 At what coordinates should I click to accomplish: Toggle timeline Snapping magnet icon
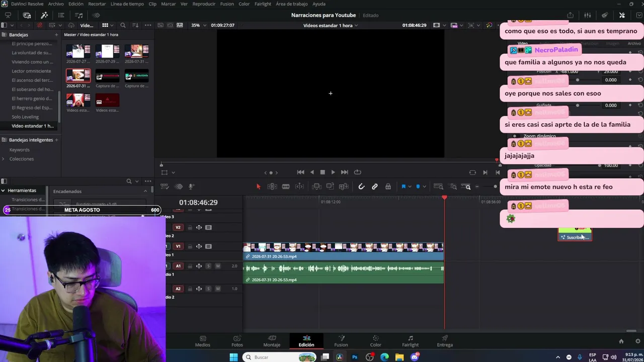click(361, 187)
